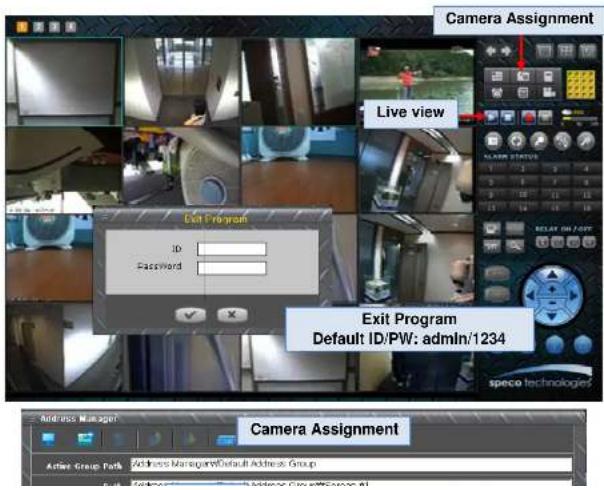Click the Active Group Path field
The width and height of the screenshot is (604, 490).
pos(351,464)
